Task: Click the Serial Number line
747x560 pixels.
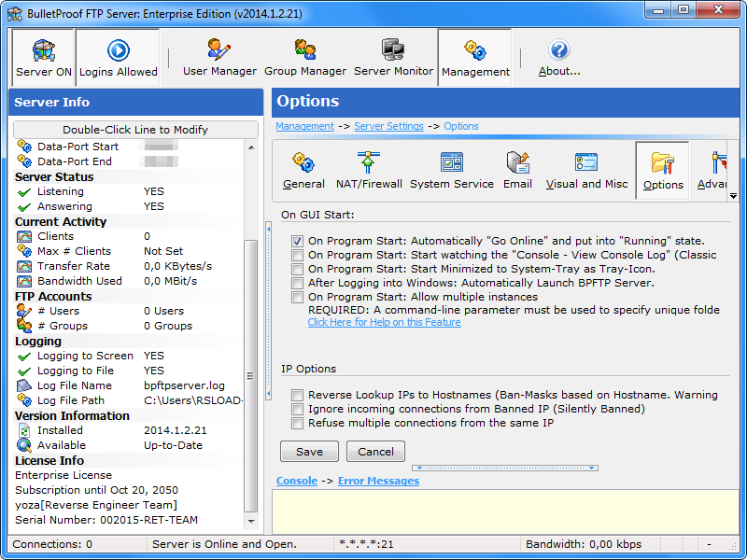Action: pos(106,520)
